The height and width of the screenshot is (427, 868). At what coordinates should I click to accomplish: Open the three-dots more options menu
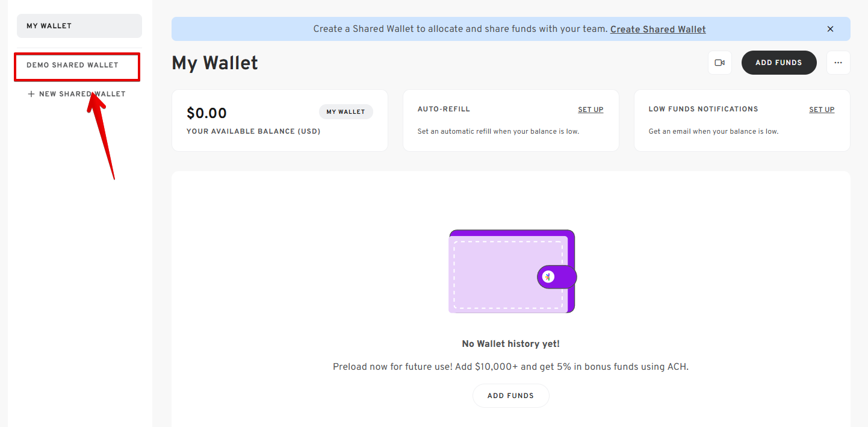click(x=838, y=63)
